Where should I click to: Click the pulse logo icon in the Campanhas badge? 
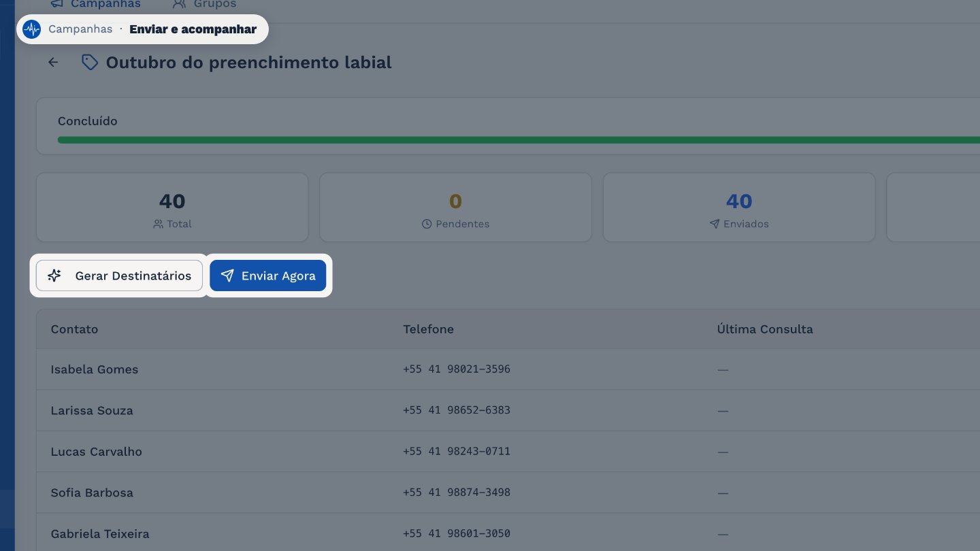(31, 29)
